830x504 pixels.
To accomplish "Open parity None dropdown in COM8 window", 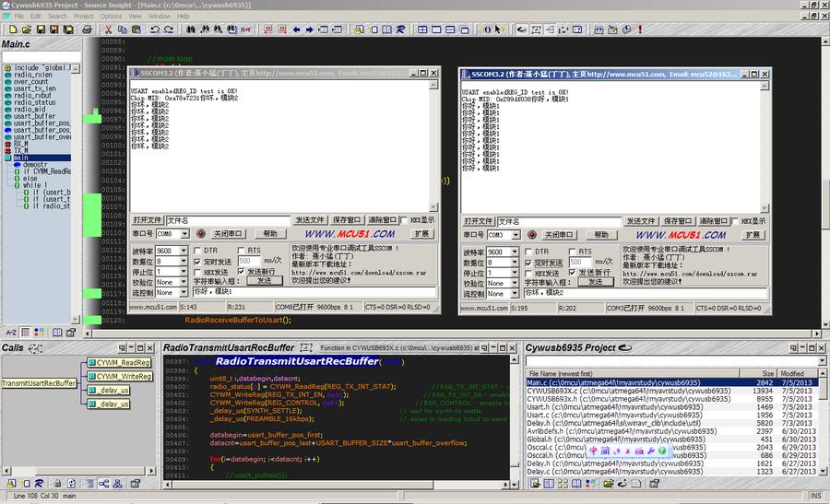I will (x=184, y=282).
